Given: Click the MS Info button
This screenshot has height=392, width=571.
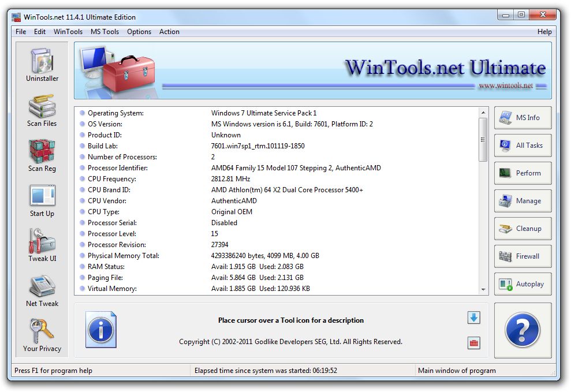Looking at the screenshot, I should 523,118.
